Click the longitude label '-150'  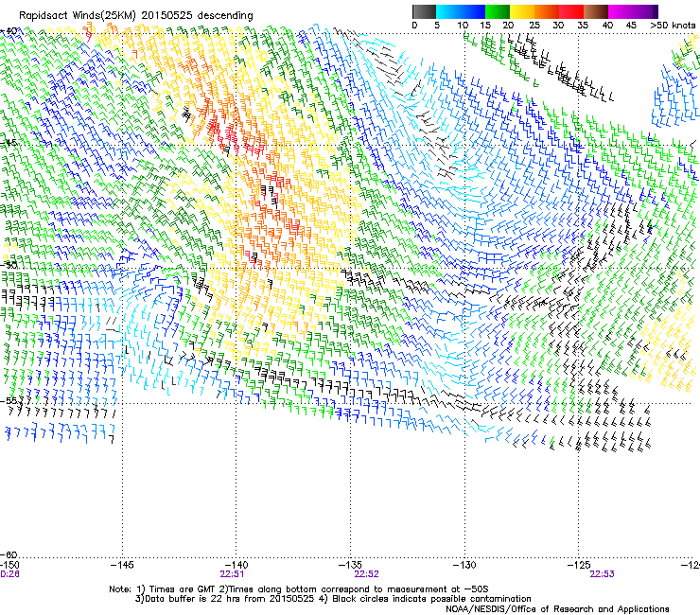coord(9,565)
